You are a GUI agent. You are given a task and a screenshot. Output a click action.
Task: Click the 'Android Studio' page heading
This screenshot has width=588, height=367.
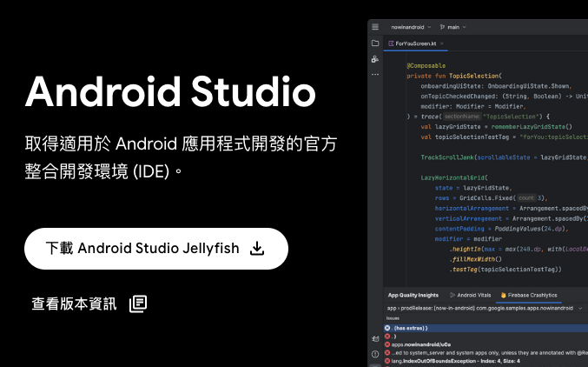pos(170,92)
